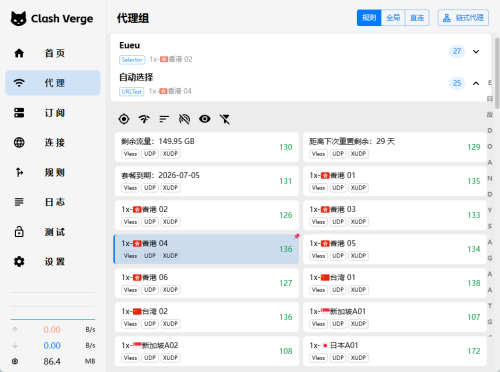500x372 pixels.
Task: Toggle the proxy filter icon
Action: click(225, 119)
